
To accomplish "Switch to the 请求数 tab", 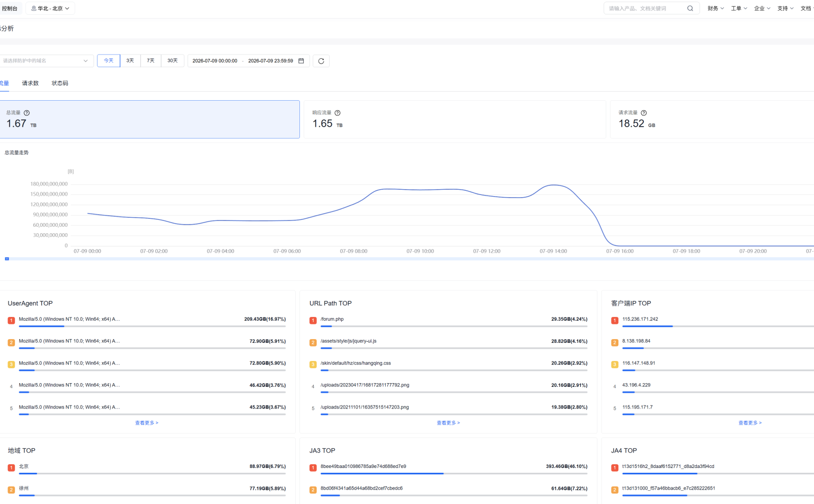I will (30, 83).
